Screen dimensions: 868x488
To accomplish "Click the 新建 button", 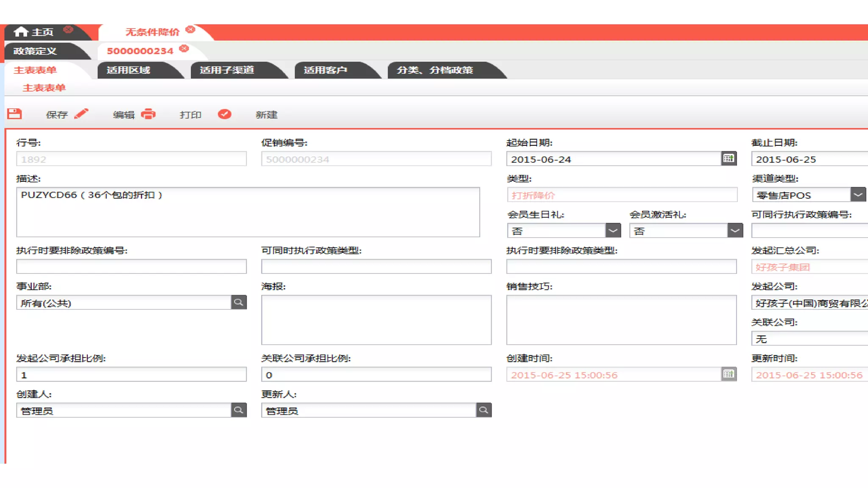I will click(266, 115).
